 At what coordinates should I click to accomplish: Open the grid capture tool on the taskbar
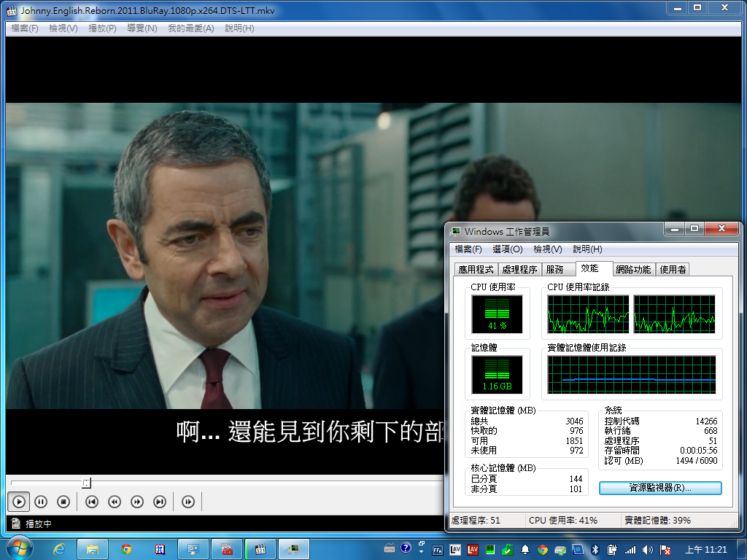160,550
